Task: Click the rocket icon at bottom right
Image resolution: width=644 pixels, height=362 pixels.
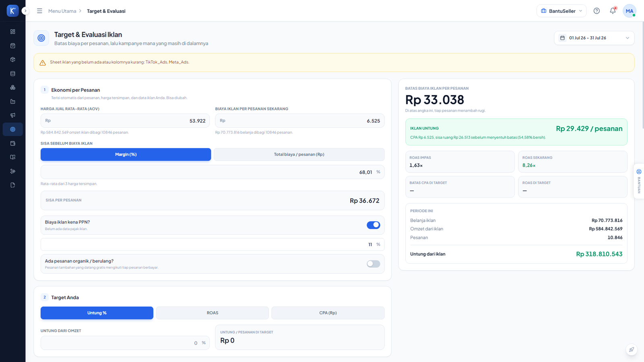Action: 632,350
